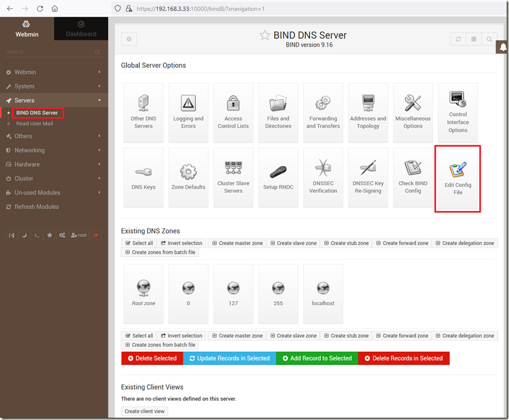Click the favorite star beside BIND DNS Server
Image resolution: width=509 pixels, height=420 pixels.
click(265, 35)
